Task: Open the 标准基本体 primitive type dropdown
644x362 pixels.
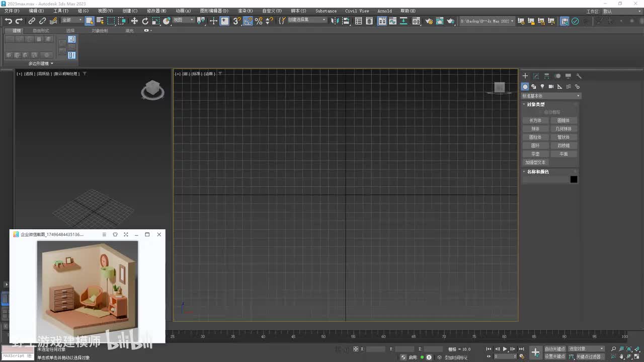Action: tap(551, 96)
